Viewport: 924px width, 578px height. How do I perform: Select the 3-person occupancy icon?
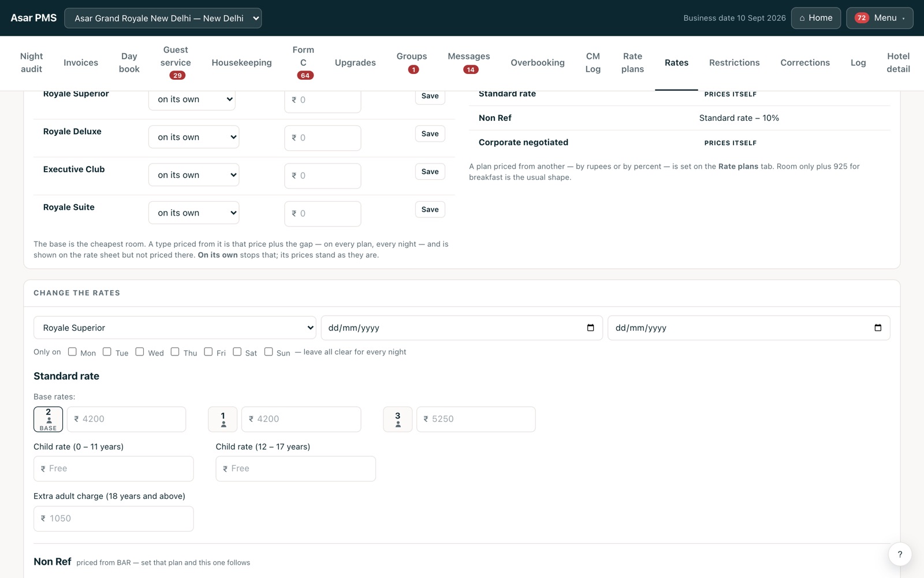tap(398, 419)
